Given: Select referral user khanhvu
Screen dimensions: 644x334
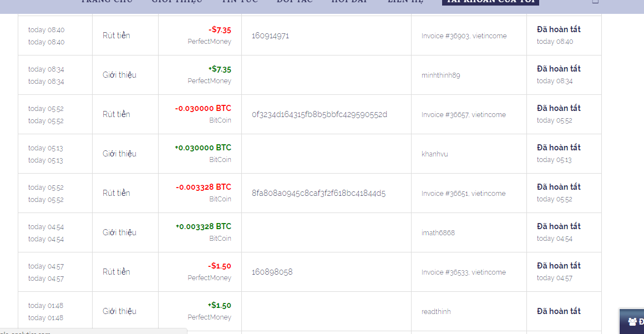Looking at the screenshot, I should 434,154.
